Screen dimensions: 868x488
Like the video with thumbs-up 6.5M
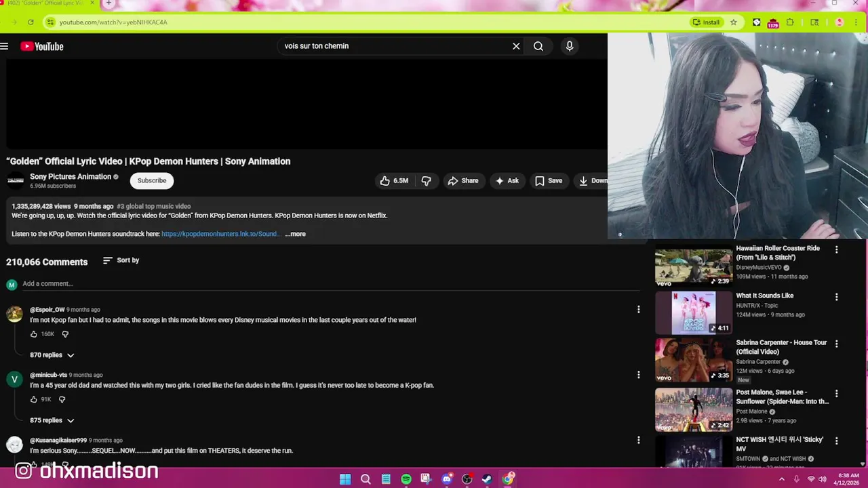(394, 181)
